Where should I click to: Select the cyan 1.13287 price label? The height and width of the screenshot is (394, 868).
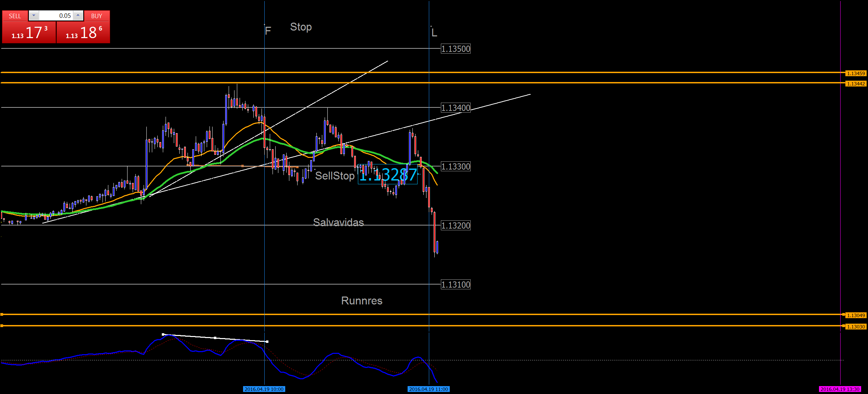point(387,175)
